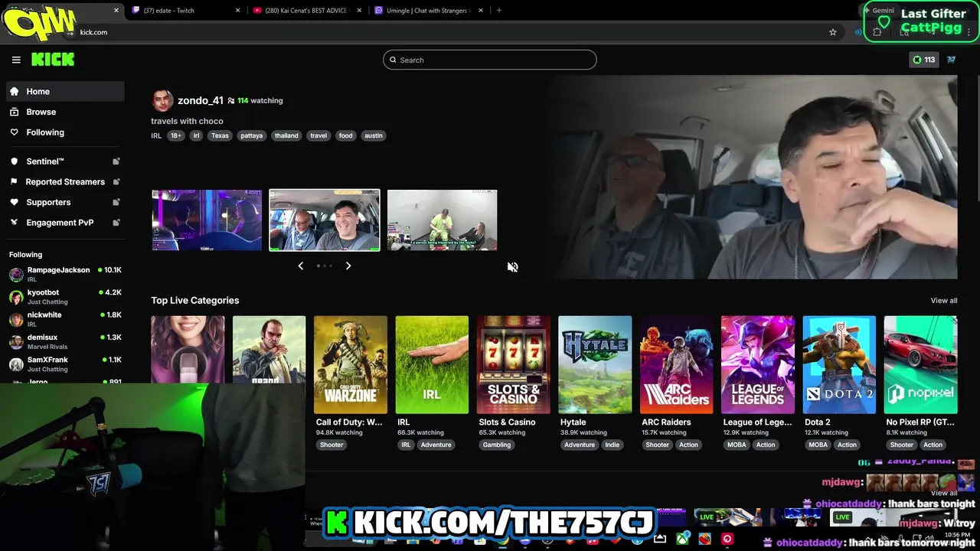The width and height of the screenshot is (980, 551).
Task: Open Browse in the sidebar
Action: click(x=65, y=112)
